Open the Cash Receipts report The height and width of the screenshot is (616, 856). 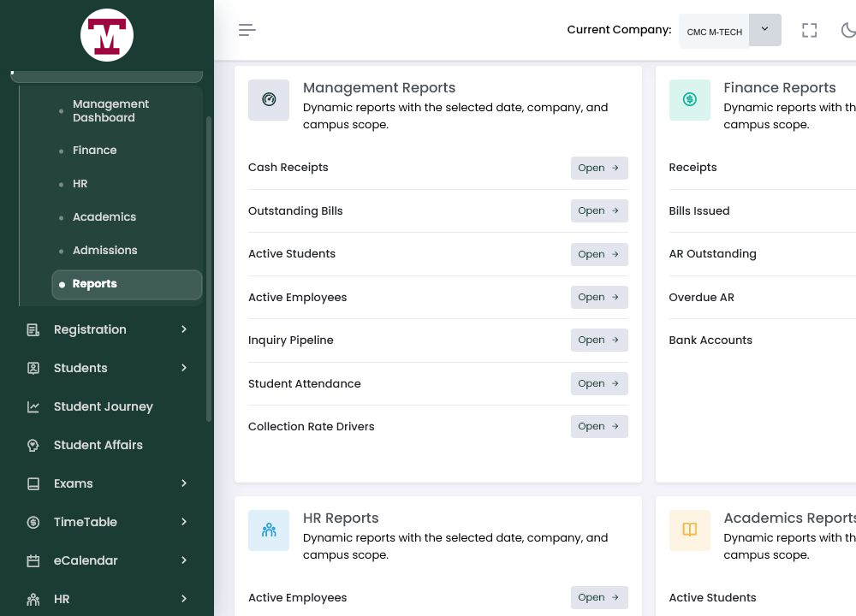coord(599,168)
